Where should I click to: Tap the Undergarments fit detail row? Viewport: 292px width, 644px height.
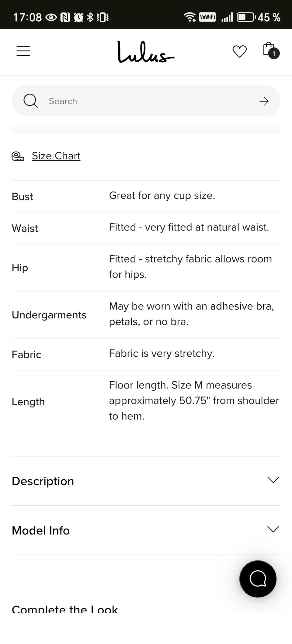pyautogui.click(x=146, y=314)
